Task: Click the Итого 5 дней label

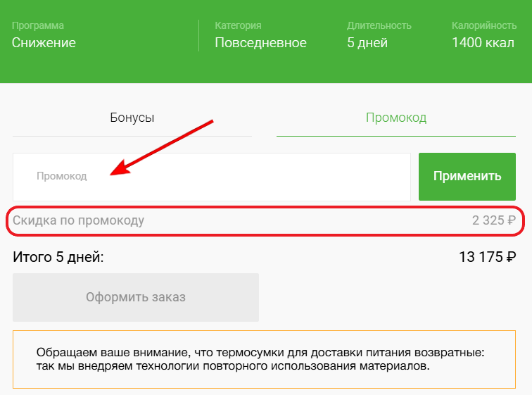Action: [x=58, y=257]
